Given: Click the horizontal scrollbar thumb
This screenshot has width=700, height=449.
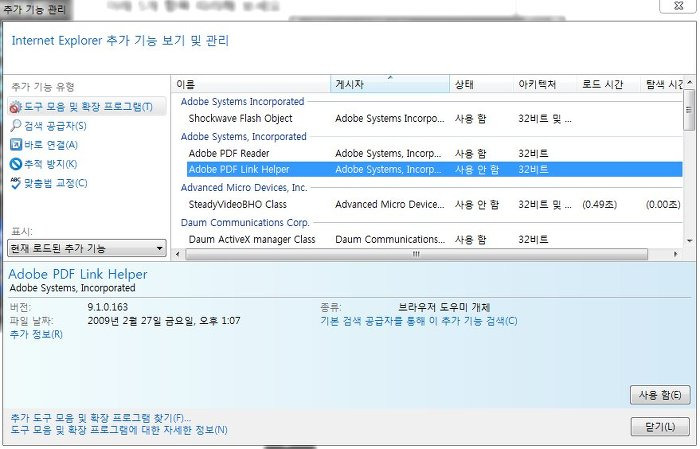Looking at the screenshot, I should point(417,254).
